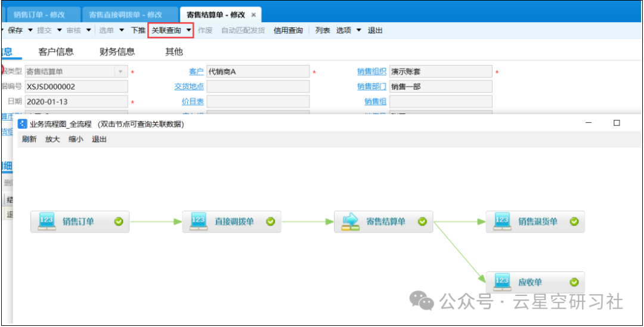644x327 pixels.
Task: Click green check mark on 应收单 node
Action: click(574, 282)
